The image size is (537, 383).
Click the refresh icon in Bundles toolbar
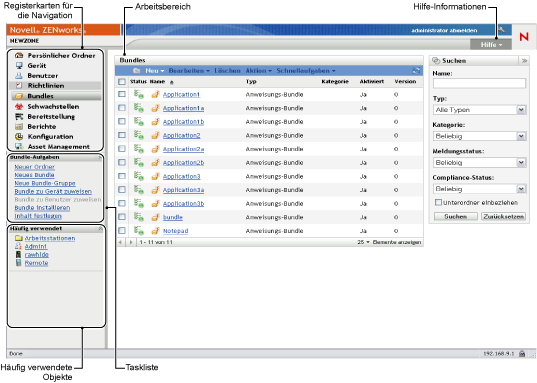(x=416, y=71)
